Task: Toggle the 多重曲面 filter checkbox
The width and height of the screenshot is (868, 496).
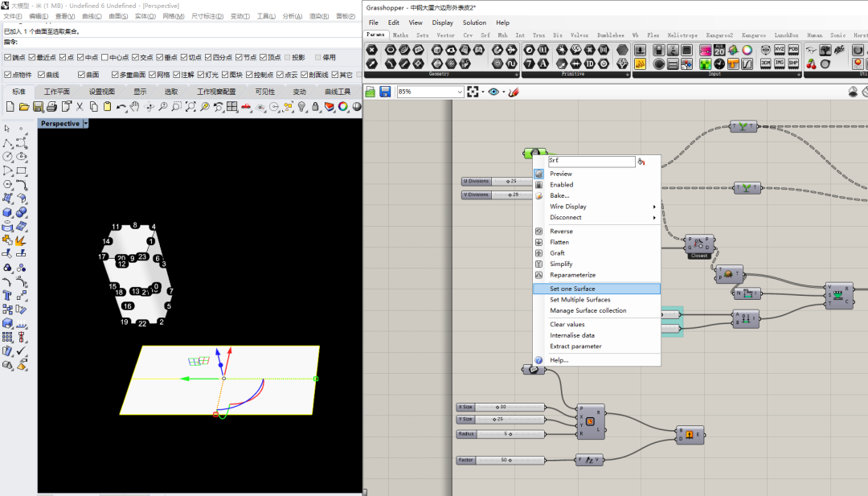Action: (115, 74)
